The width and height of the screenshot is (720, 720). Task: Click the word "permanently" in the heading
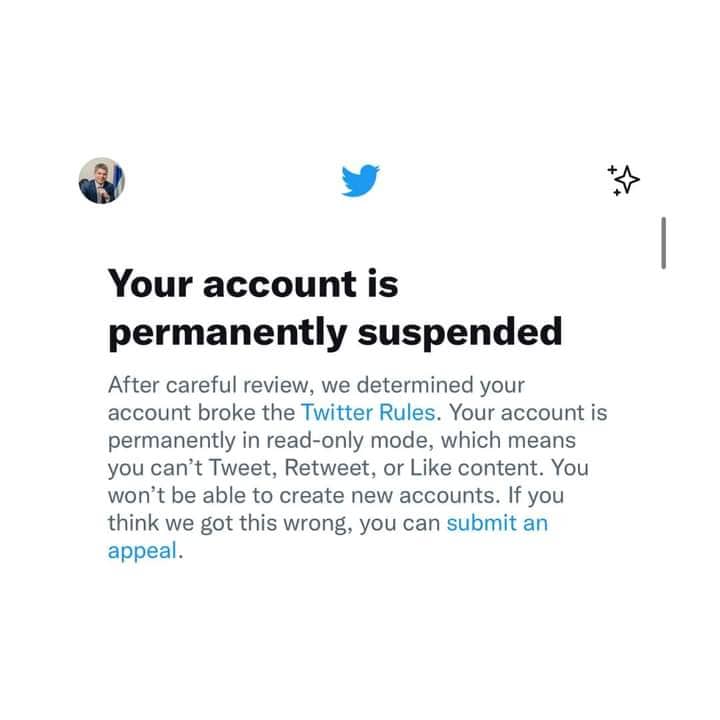(x=228, y=333)
